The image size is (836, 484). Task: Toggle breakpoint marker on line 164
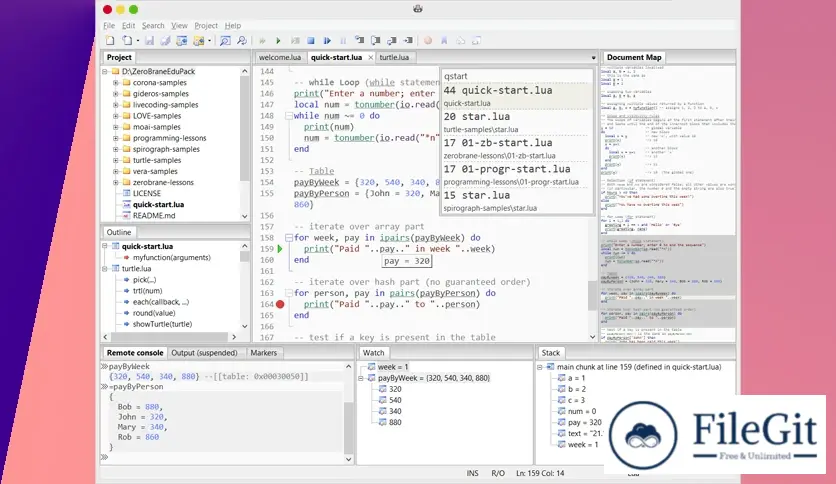[x=280, y=304]
